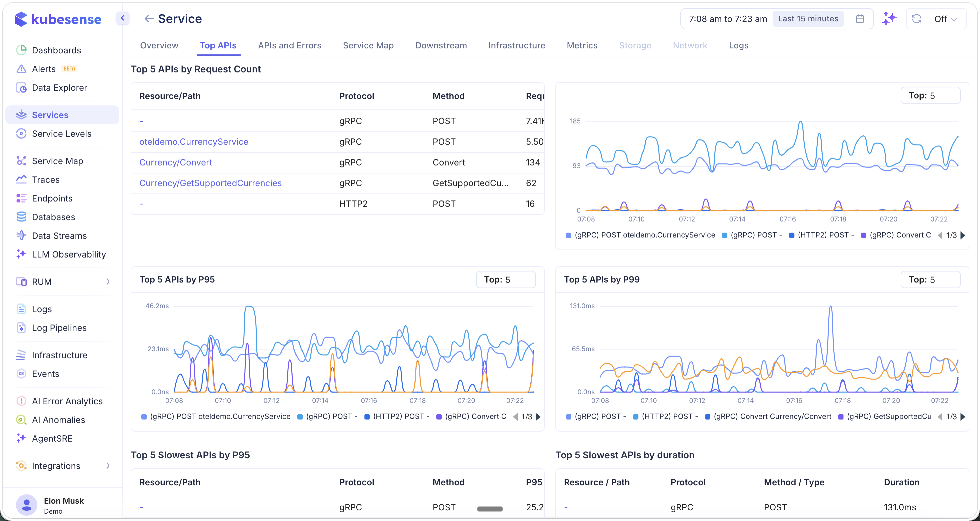980x521 pixels.
Task: Click the calendar icon near the time range
Action: pyautogui.click(x=860, y=18)
